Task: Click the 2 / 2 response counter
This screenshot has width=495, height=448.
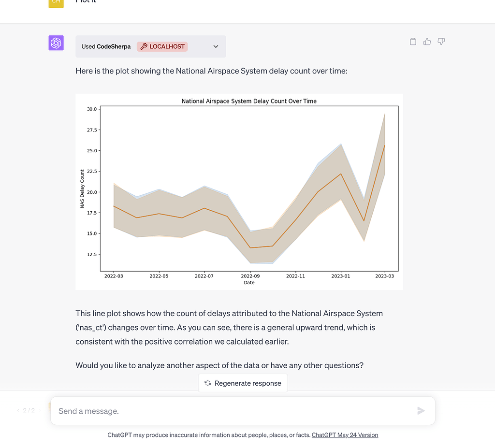Action: pyautogui.click(x=29, y=411)
